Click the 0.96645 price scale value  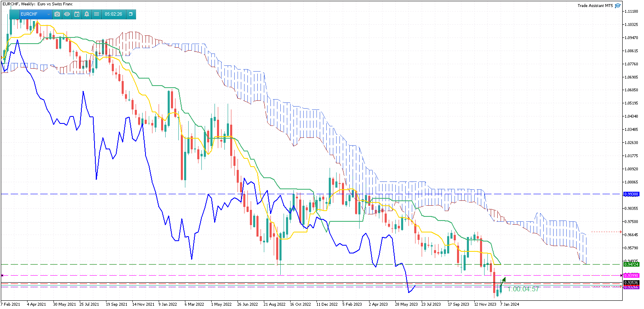[x=632, y=235]
